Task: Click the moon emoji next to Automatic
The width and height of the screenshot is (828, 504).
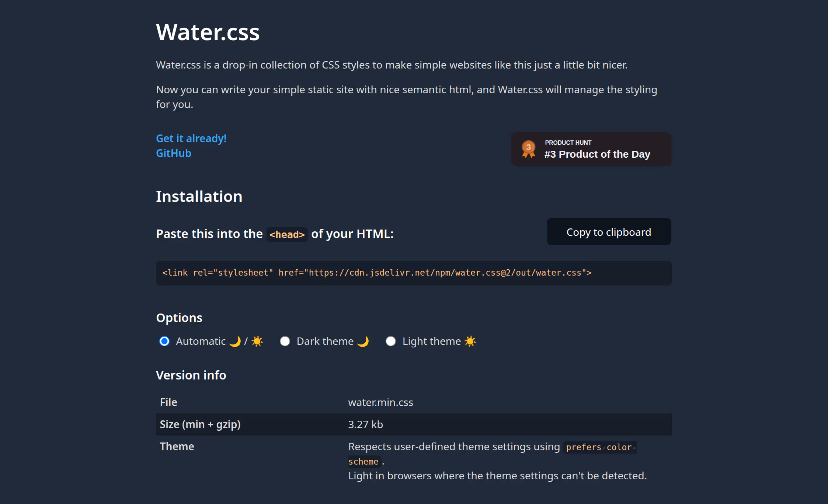Action: pyautogui.click(x=236, y=342)
